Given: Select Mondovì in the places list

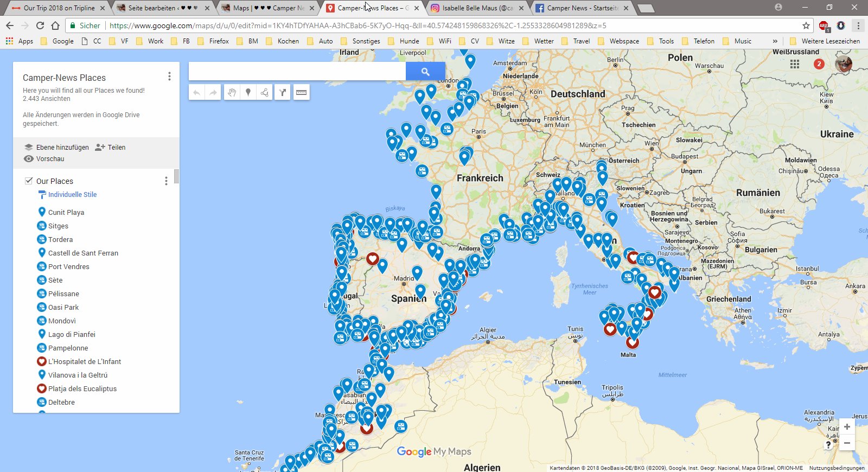Looking at the screenshot, I should (62, 321).
